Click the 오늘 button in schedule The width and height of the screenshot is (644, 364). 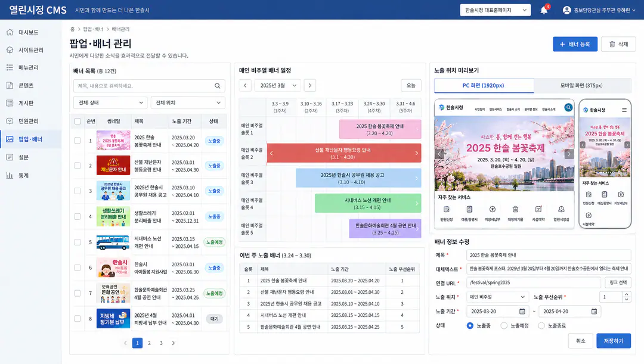(411, 85)
